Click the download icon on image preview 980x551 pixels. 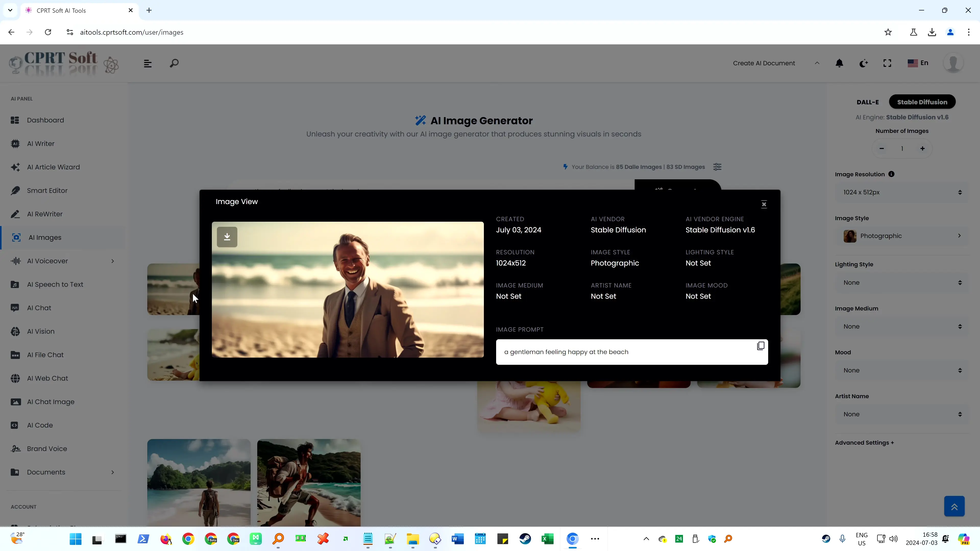(x=227, y=237)
